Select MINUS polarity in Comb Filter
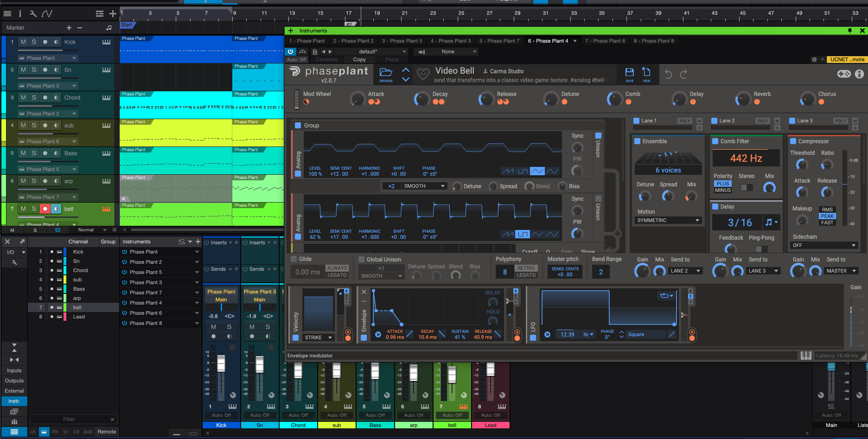Image resolution: width=868 pixels, height=439 pixels. (x=723, y=190)
